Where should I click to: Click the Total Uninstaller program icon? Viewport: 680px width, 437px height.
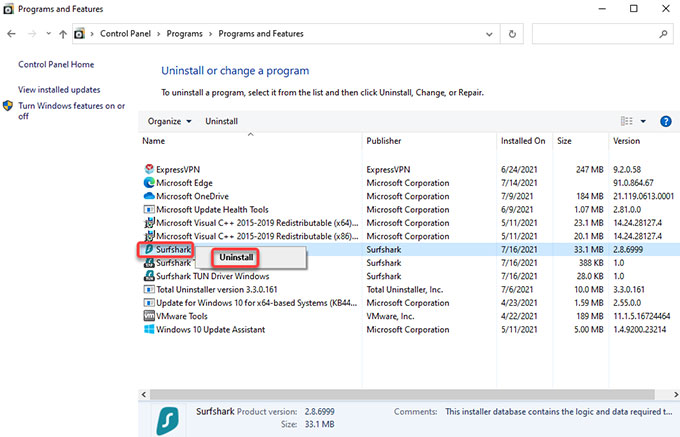coord(149,289)
